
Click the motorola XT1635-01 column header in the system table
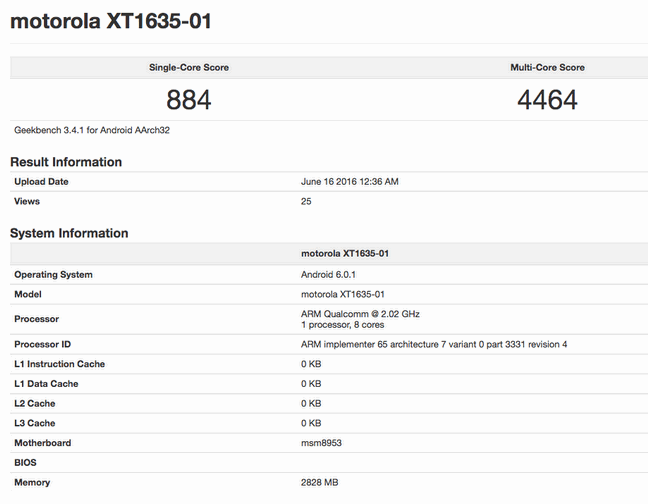coord(345,254)
